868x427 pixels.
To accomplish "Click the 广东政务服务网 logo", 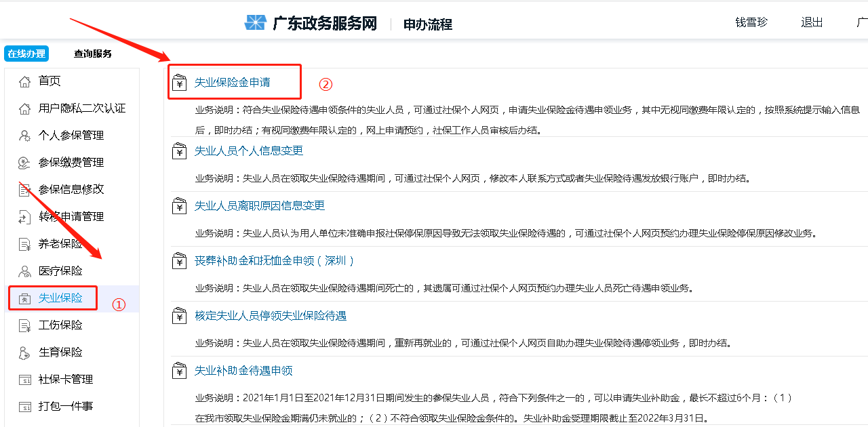I will [297, 22].
